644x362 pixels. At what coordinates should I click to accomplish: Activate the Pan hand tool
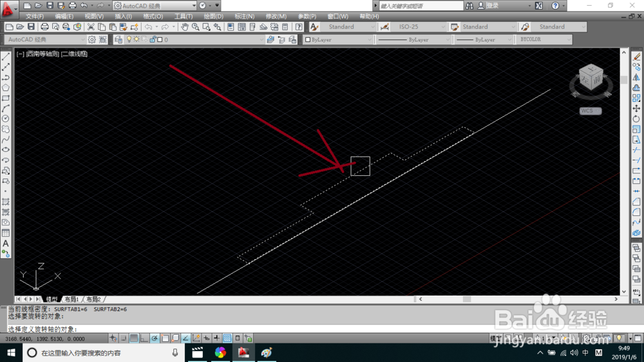click(x=185, y=26)
